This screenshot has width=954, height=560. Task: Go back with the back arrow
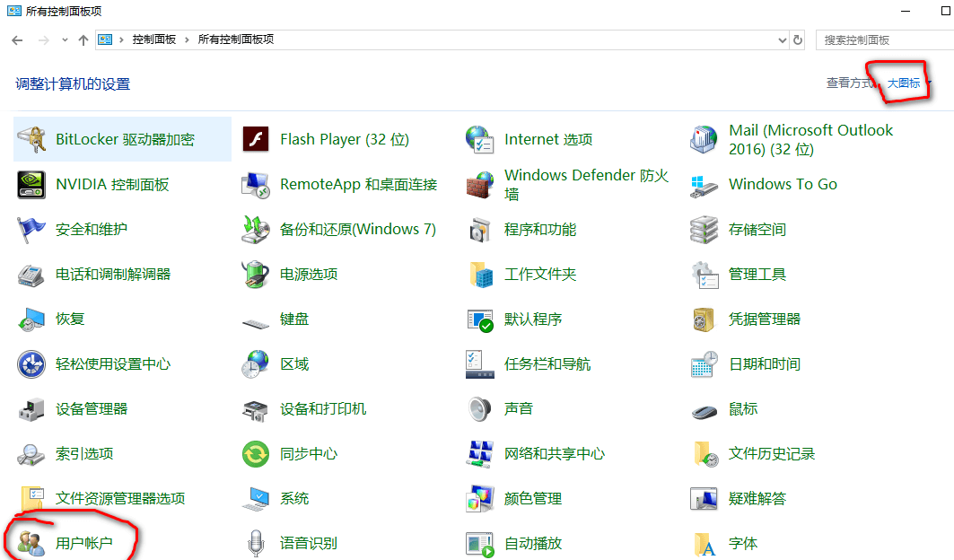point(17,40)
